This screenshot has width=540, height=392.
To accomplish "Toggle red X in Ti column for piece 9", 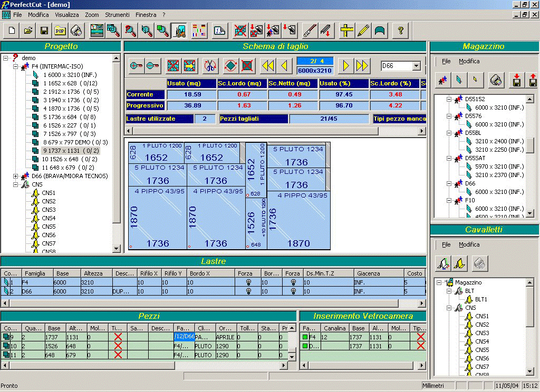I will click(118, 337).
